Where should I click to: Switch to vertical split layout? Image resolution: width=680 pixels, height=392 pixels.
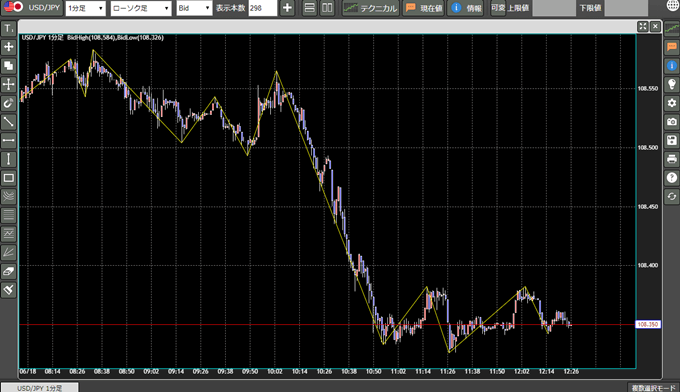pos(327,8)
